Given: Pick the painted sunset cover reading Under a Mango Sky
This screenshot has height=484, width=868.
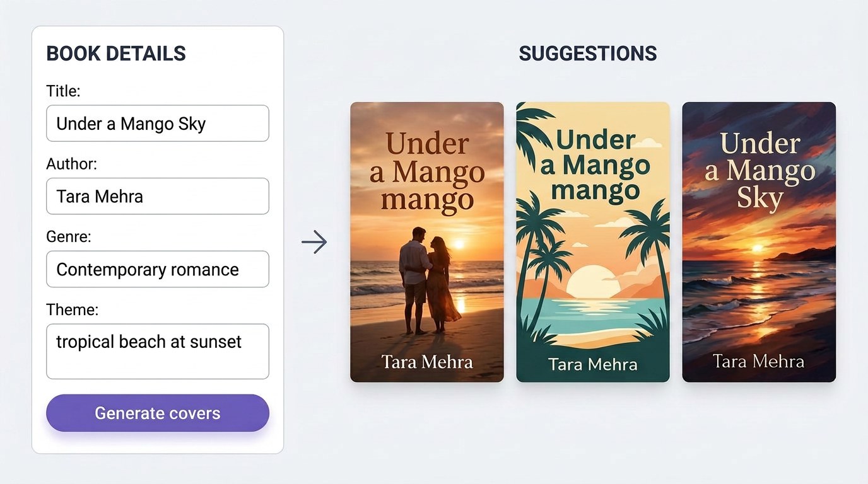Looking at the screenshot, I should click(x=759, y=242).
